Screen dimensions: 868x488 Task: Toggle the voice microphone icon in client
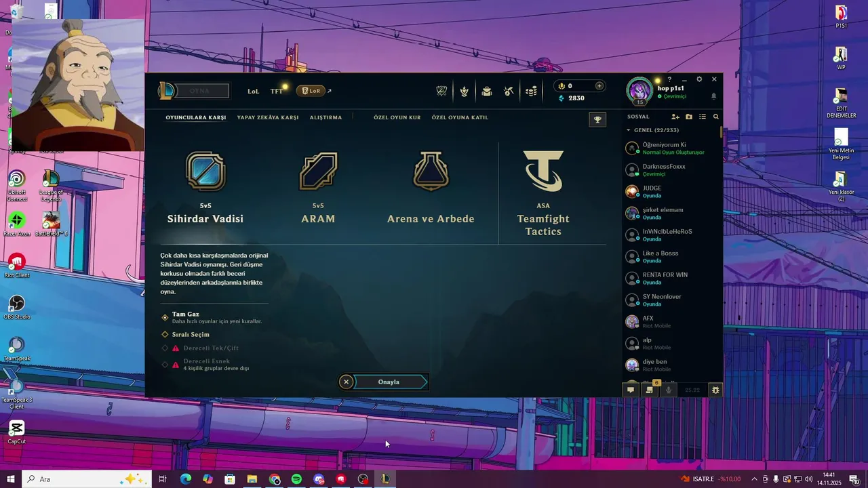pos(669,390)
